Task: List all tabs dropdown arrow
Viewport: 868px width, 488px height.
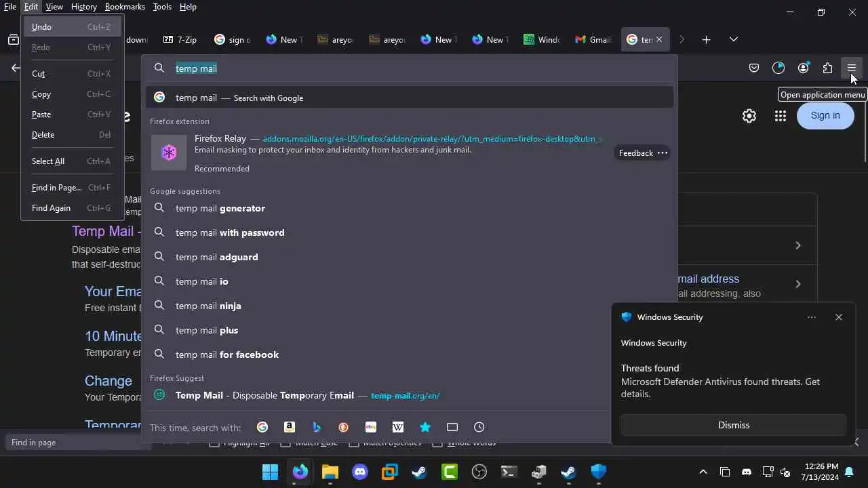Action: tap(733, 40)
